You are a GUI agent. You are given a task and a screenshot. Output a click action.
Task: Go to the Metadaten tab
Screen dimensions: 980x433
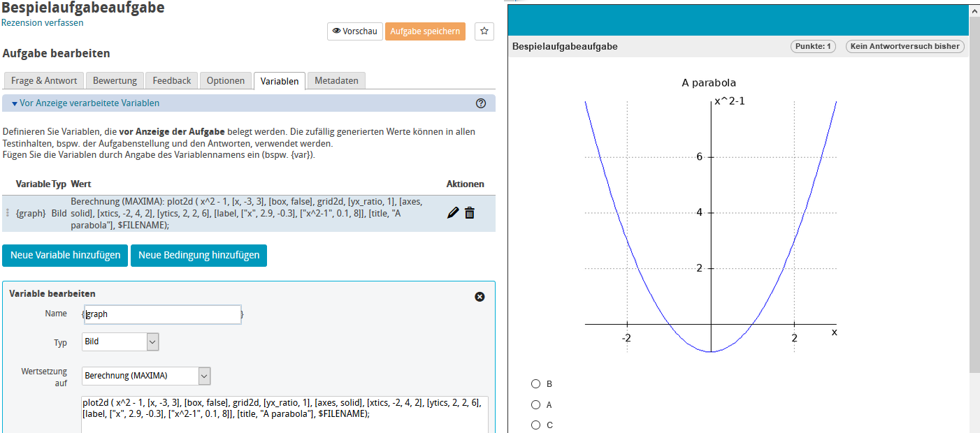[x=336, y=81]
